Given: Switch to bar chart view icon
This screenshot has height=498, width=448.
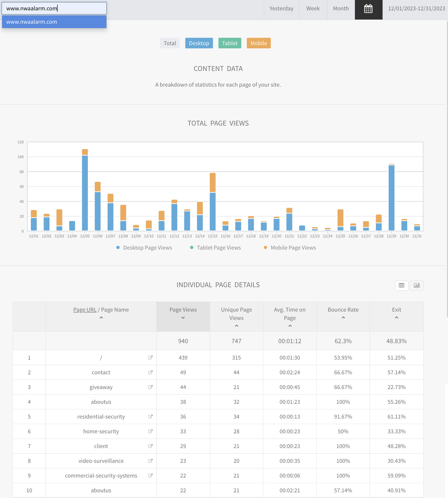Looking at the screenshot, I should click(x=416, y=285).
